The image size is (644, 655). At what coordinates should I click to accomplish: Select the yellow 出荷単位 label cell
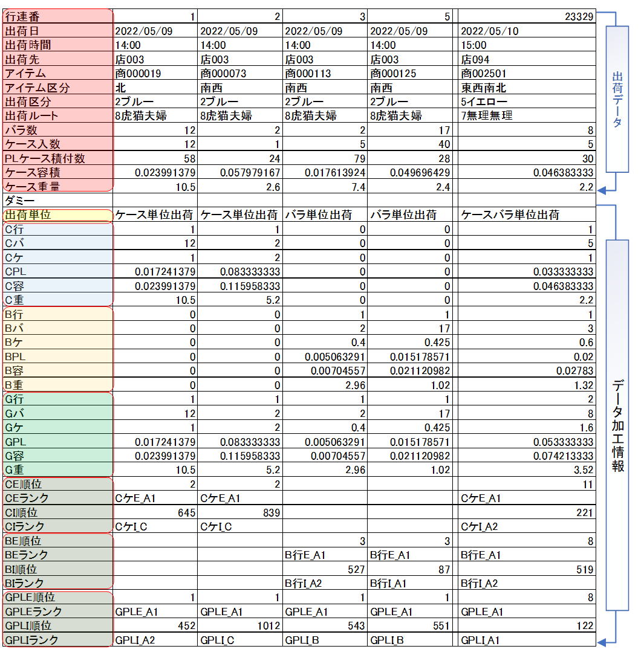tap(57, 215)
